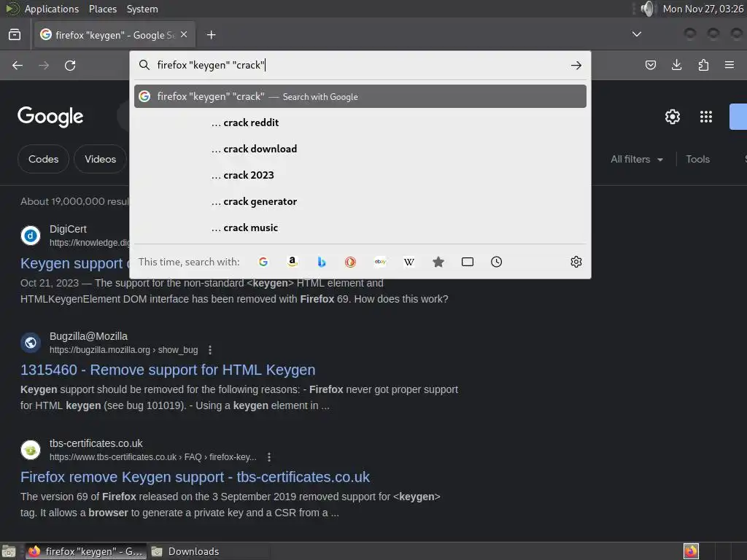Open more options for tbs-certificates result
Screen dimensions: 747x560
click(x=269, y=457)
